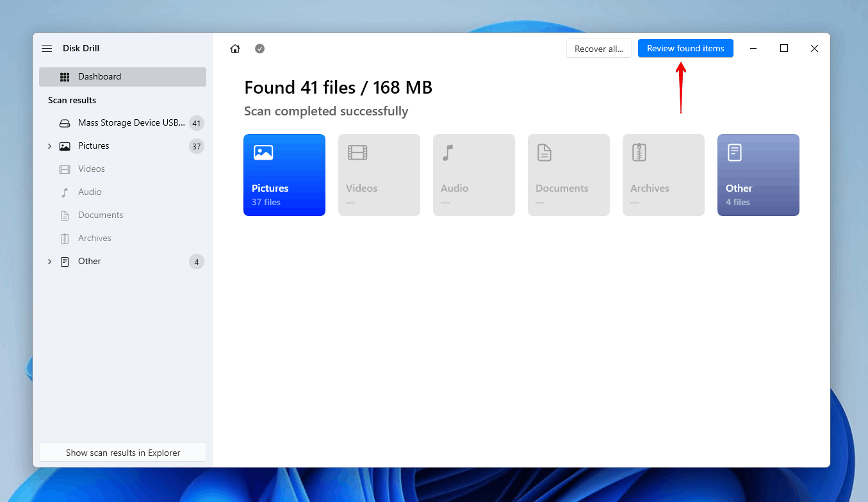Image resolution: width=868 pixels, height=502 pixels.
Task: Click the Disk Drill title text
Action: (x=81, y=49)
